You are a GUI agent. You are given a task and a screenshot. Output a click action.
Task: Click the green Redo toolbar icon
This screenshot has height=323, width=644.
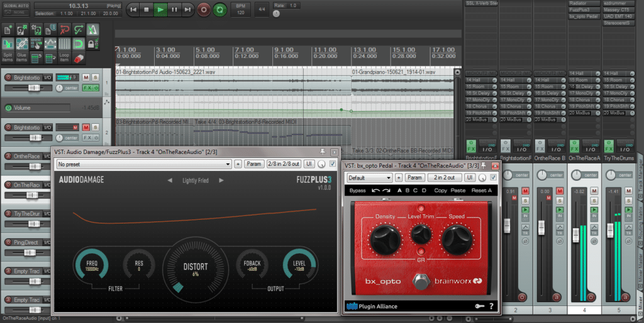point(79,30)
